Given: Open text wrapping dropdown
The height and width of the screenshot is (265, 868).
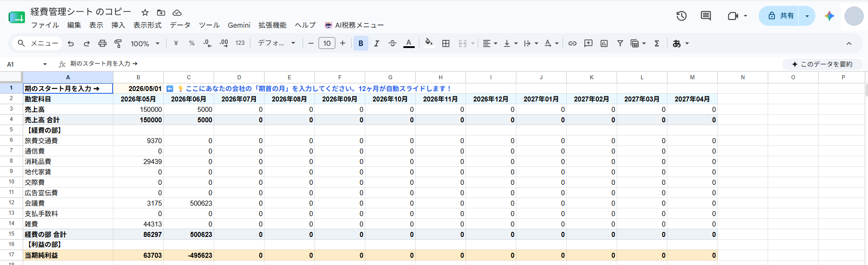Looking at the screenshot, I should 531,43.
